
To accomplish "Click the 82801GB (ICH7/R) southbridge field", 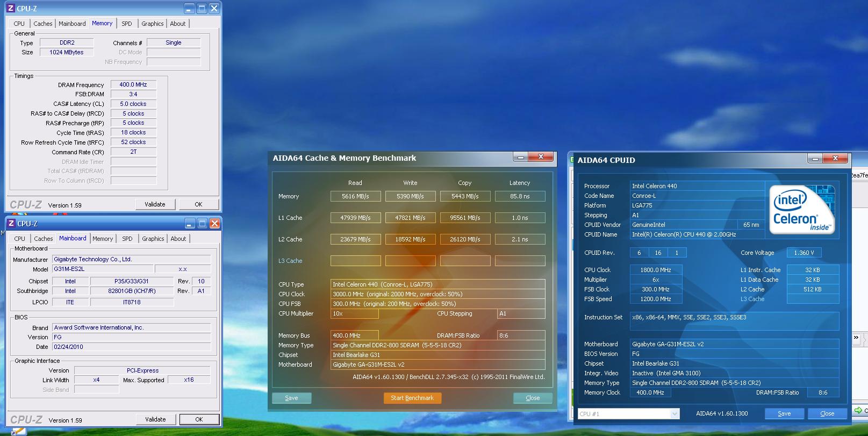I will coord(132,291).
